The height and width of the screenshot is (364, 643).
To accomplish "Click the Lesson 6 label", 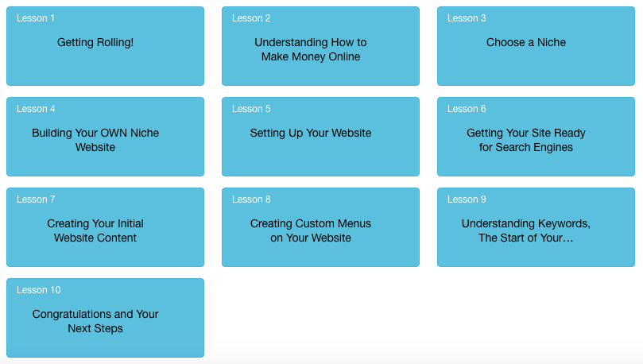I will click(467, 109).
